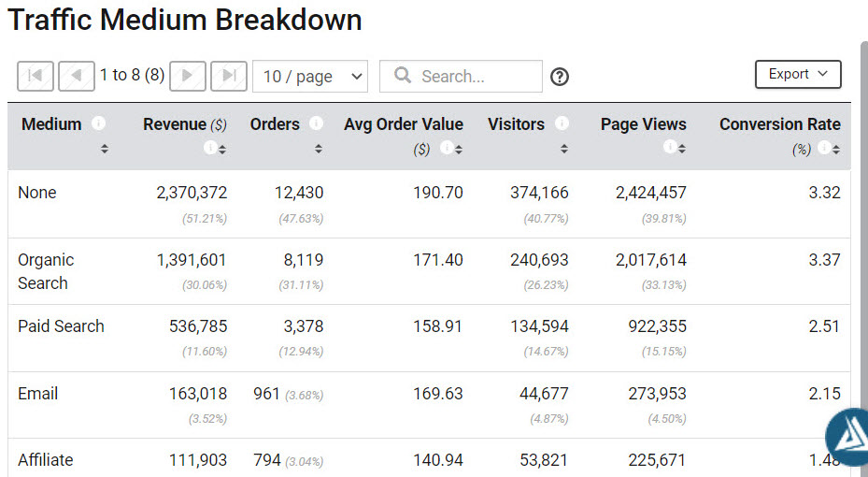Image resolution: width=868 pixels, height=477 pixels.
Task: Click the info icon under Revenue header
Action: (x=210, y=148)
